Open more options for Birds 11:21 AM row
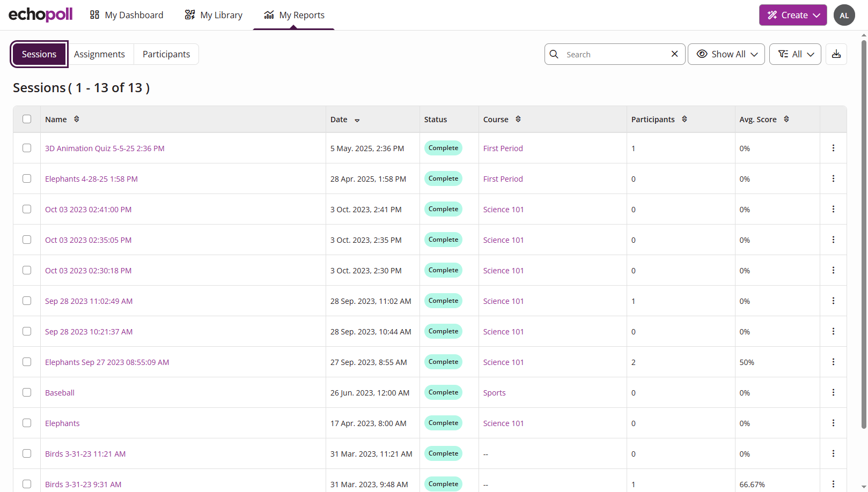The width and height of the screenshot is (868, 492). coord(833,453)
